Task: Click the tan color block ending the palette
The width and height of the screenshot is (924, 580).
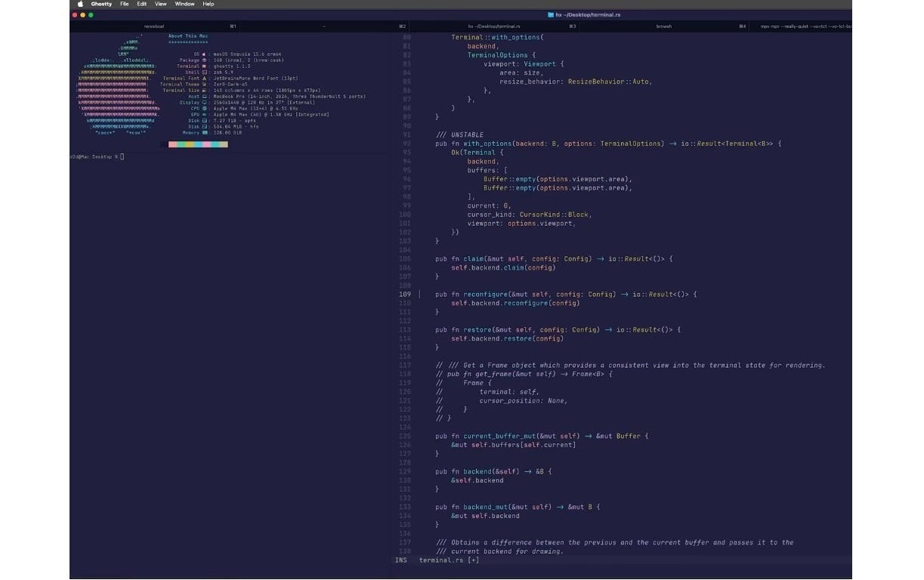Action: click(224, 144)
